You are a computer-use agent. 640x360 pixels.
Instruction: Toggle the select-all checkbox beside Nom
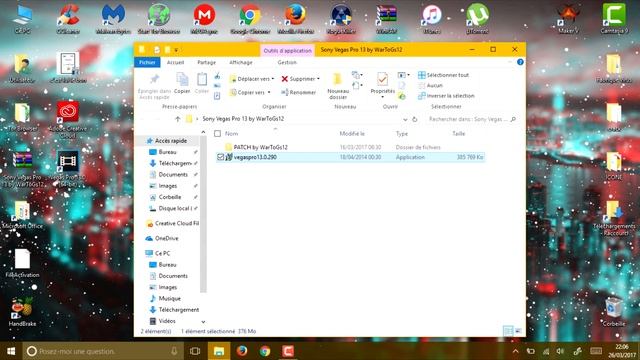click(218, 133)
